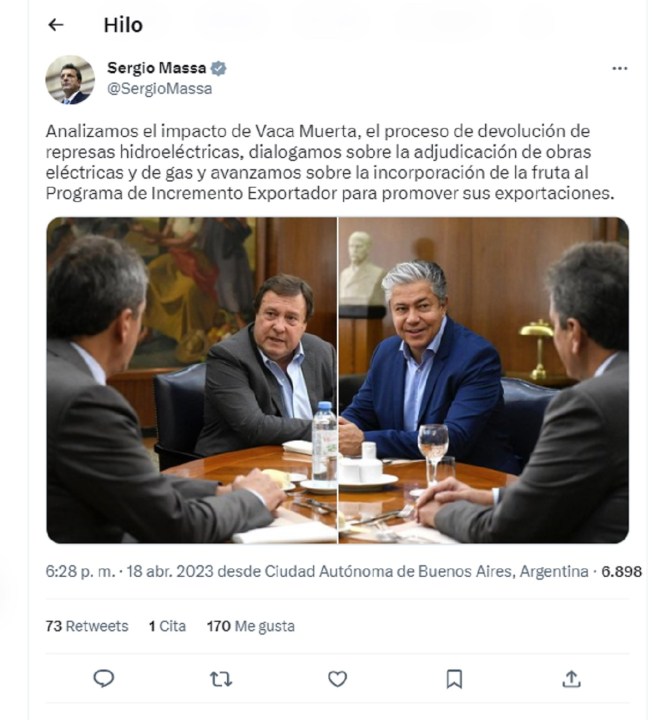
Task: View the 73 Retweets list
Action: pos(87,626)
